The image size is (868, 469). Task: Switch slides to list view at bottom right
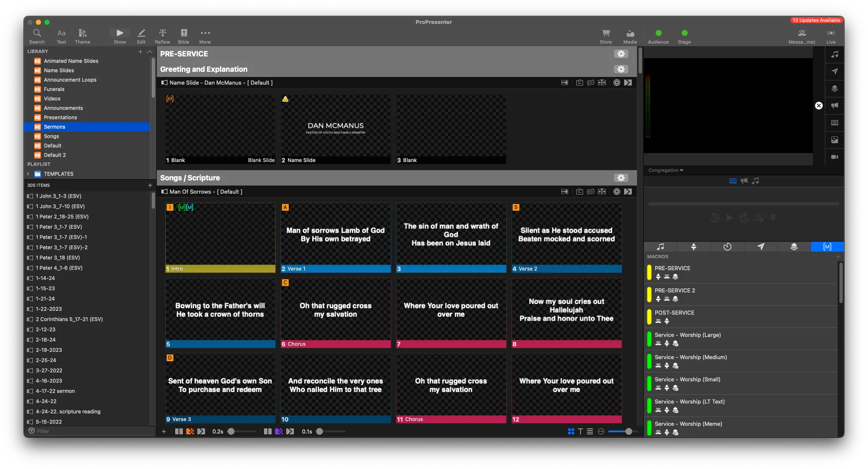point(589,431)
